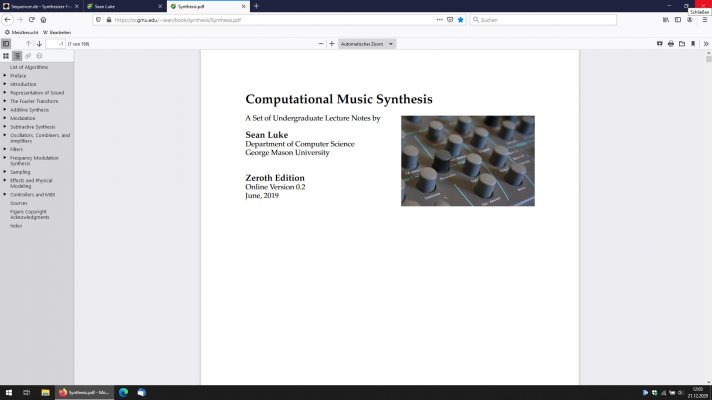Screen dimensions: 712x400
Task: Expand the Preface outline entry
Action: [x=5, y=75]
